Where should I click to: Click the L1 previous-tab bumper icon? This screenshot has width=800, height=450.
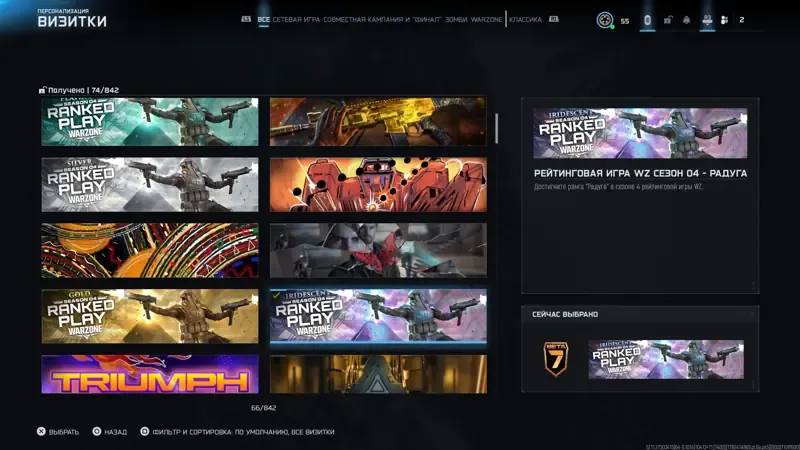(x=246, y=19)
